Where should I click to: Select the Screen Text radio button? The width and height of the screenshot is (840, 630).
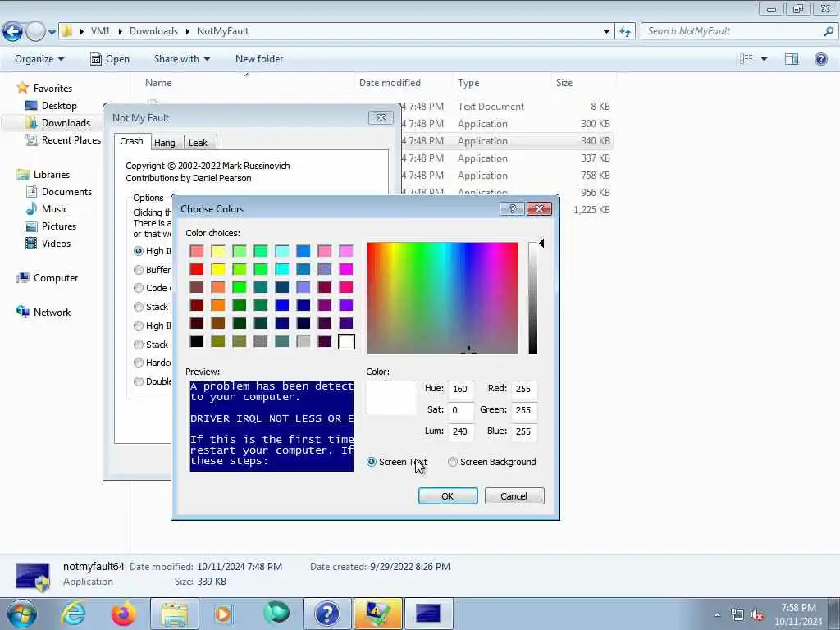pyautogui.click(x=372, y=462)
